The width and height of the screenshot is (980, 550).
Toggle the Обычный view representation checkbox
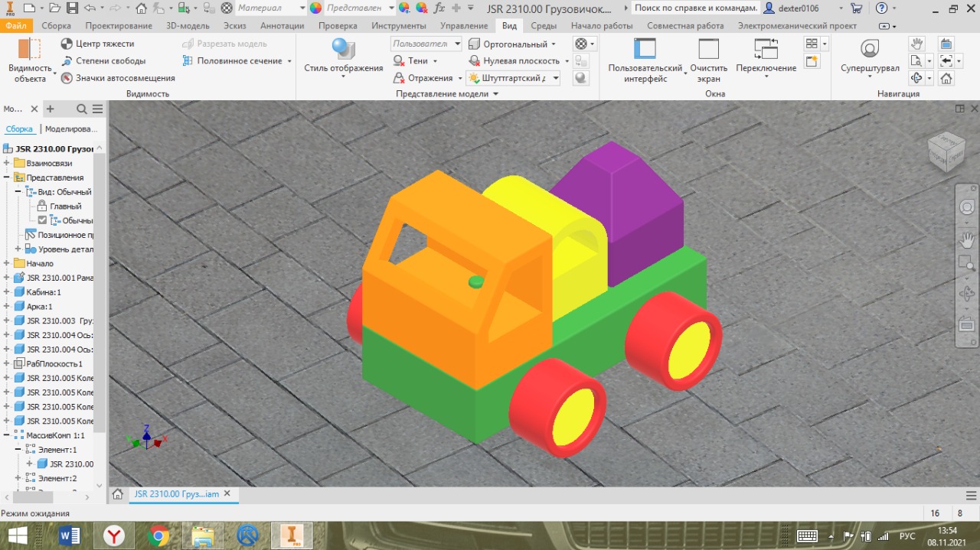point(43,220)
